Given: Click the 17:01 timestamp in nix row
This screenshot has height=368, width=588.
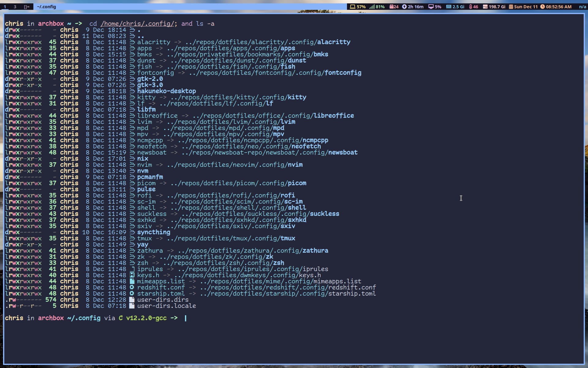Looking at the screenshot, I should [x=117, y=159].
